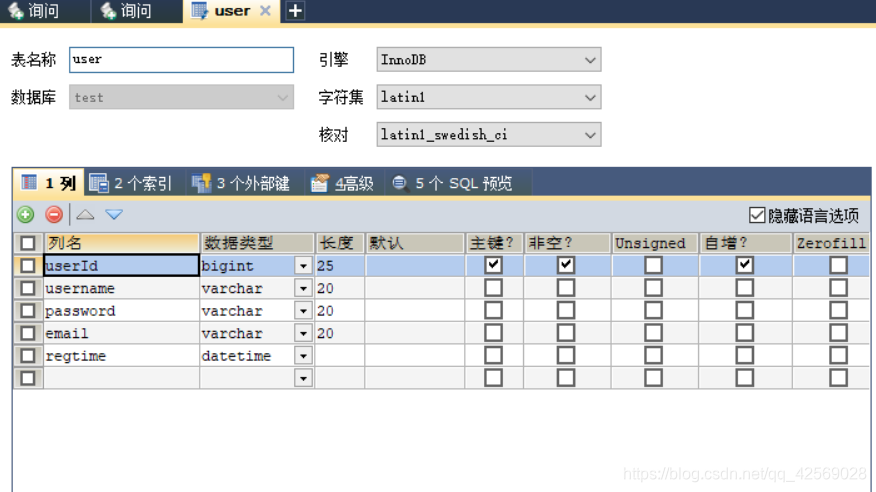Screen dimensions: 876x492
Task: Enable 非空 for regtime
Action: click(x=566, y=356)
